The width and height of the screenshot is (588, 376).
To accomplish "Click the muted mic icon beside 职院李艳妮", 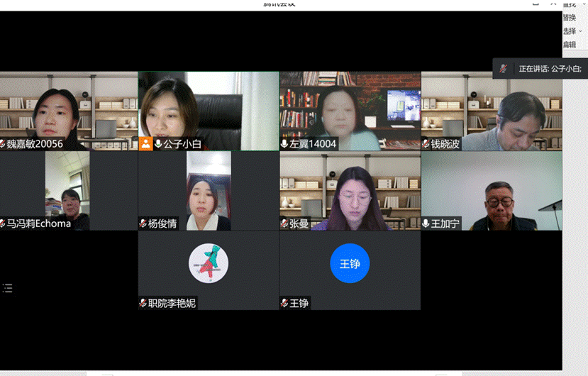I will pyautogui.click(x=143, y=303).
